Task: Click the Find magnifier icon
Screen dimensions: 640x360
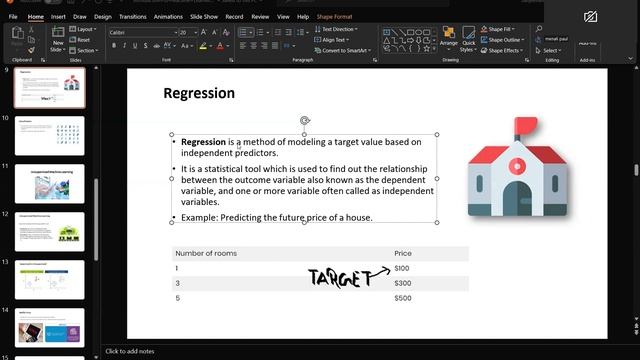Action: [539, 29]
